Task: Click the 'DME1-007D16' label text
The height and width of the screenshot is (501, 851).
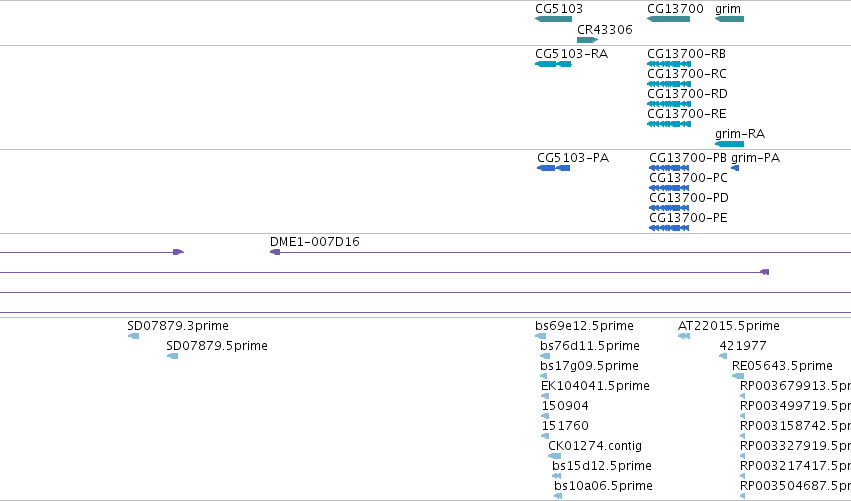Action: click(x=315, y=242)
